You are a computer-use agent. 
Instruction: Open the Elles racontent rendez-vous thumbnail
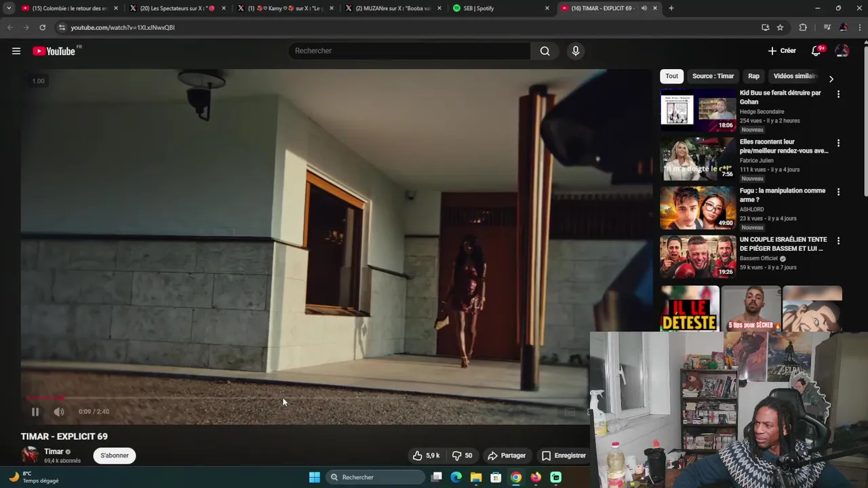698,159
